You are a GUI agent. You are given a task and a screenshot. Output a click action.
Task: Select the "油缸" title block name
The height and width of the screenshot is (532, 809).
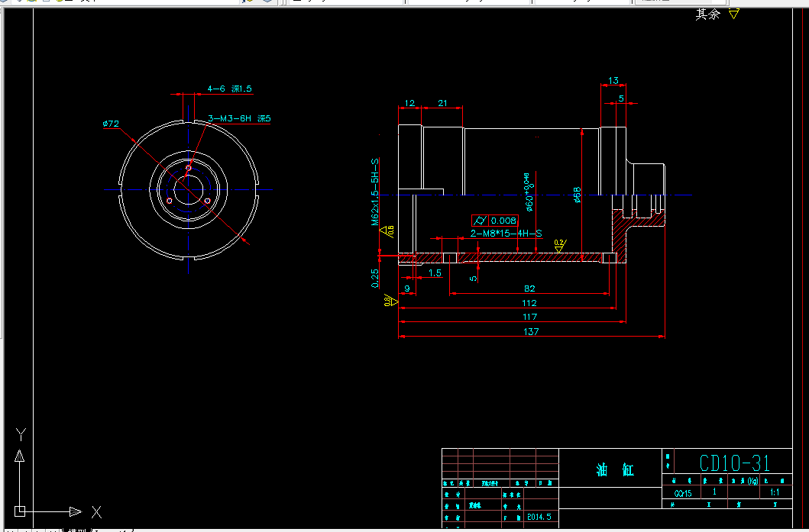pos(614,469)
